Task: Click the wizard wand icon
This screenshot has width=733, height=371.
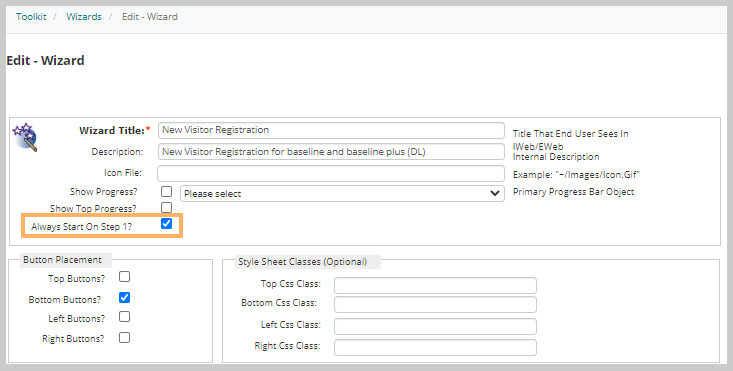Action: [x=25, y=137]
